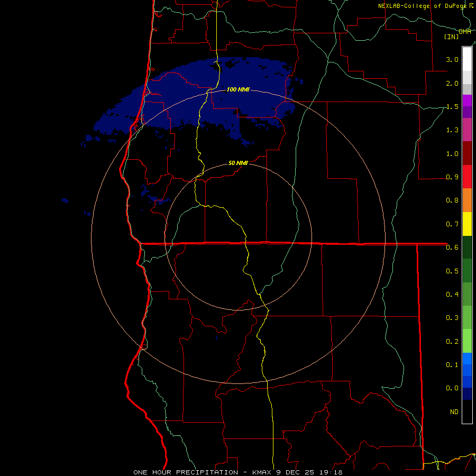Click the 0.6 legend value
Viewport: 476px width, 476px height.
point(452,248)
